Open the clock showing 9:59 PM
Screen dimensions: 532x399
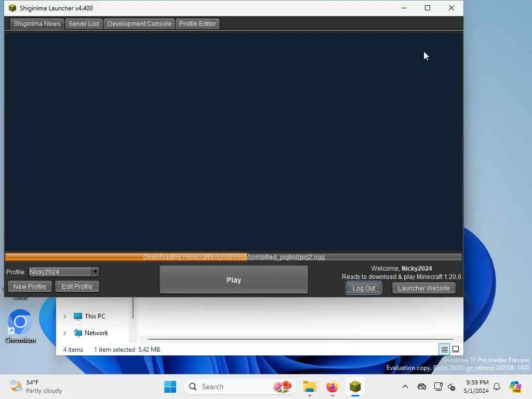point(476,387)
